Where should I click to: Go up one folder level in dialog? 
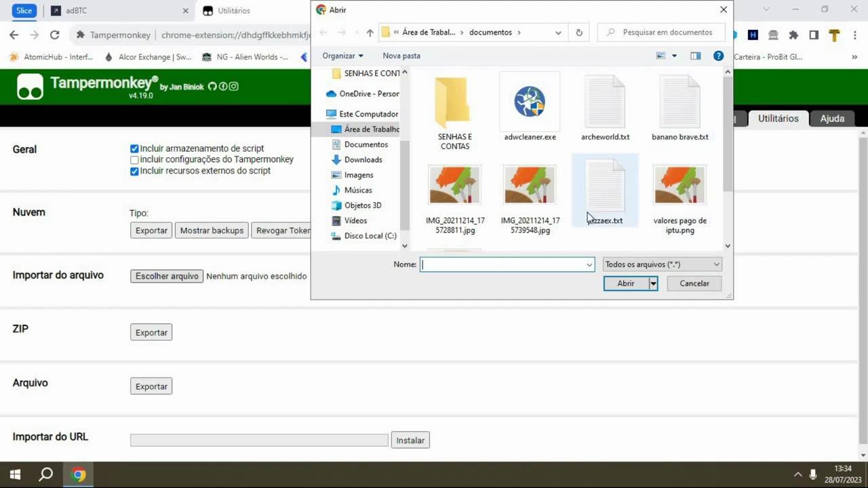[x=370, y=33]
